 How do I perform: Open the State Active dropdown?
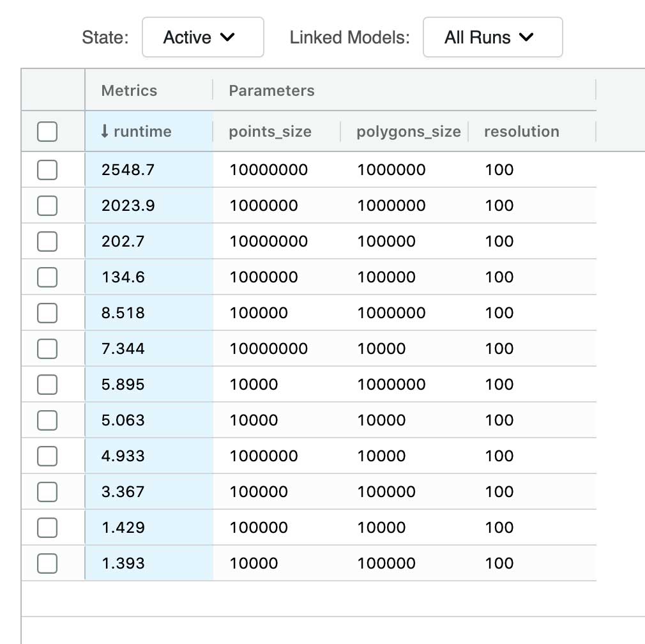[202, 37]
